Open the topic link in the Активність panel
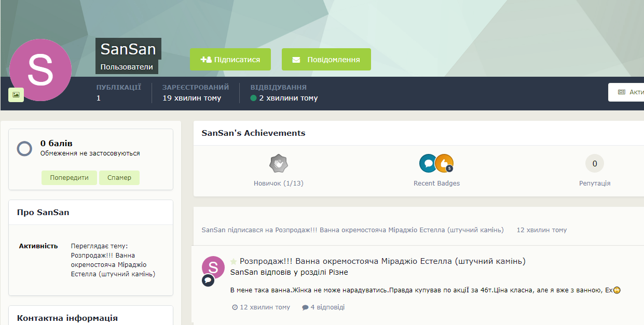The height and width of the screenshot is (325, 644). (113, 264)
